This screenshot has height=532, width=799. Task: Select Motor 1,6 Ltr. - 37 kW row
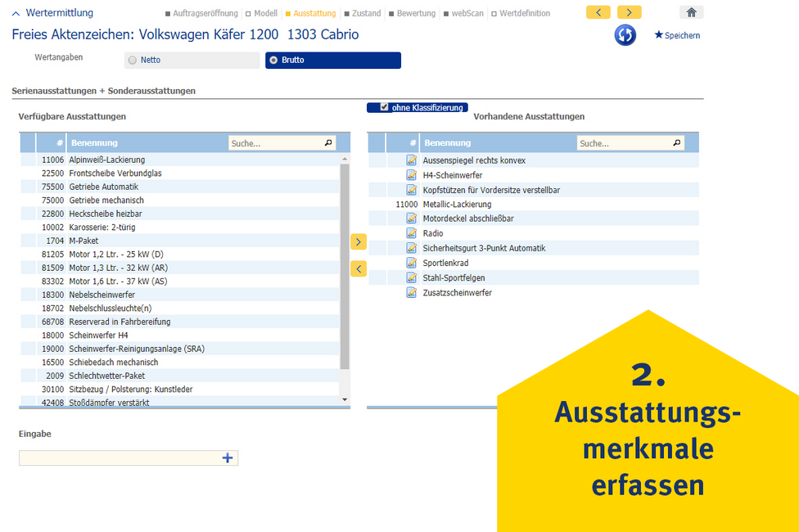[180, 282]
